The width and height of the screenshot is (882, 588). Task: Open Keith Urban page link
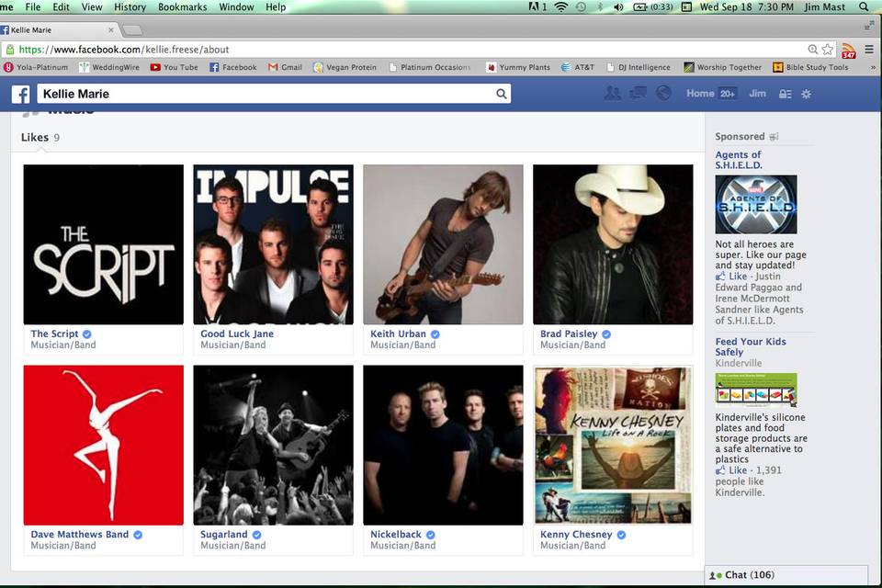pyautogui.click(x=398, y=334)
